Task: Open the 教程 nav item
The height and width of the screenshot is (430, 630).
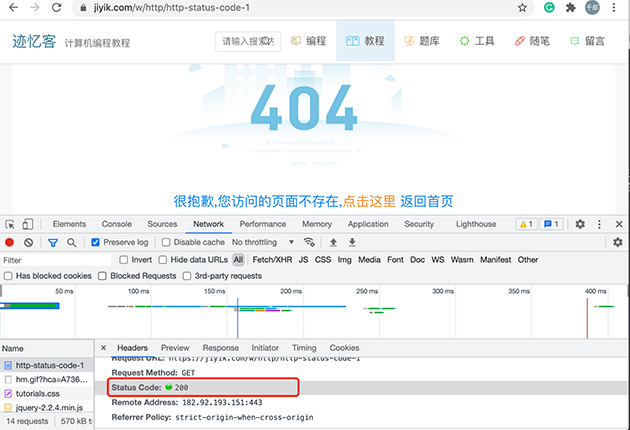Action: coord(365,41)
